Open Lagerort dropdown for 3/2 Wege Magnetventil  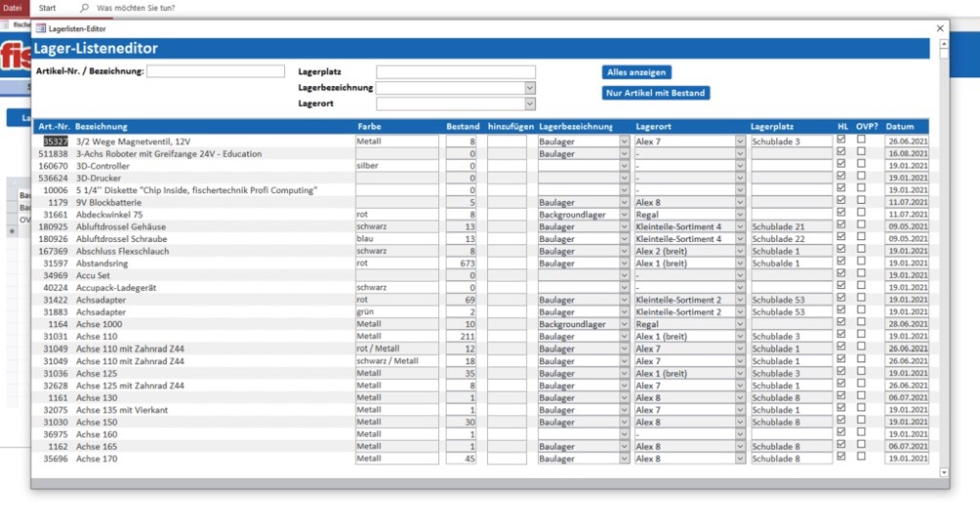(739, 142)
